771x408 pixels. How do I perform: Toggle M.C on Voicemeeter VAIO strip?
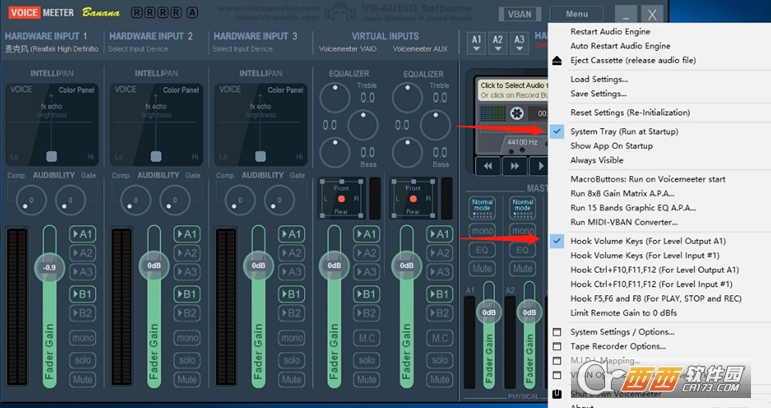tap(366, 338)
